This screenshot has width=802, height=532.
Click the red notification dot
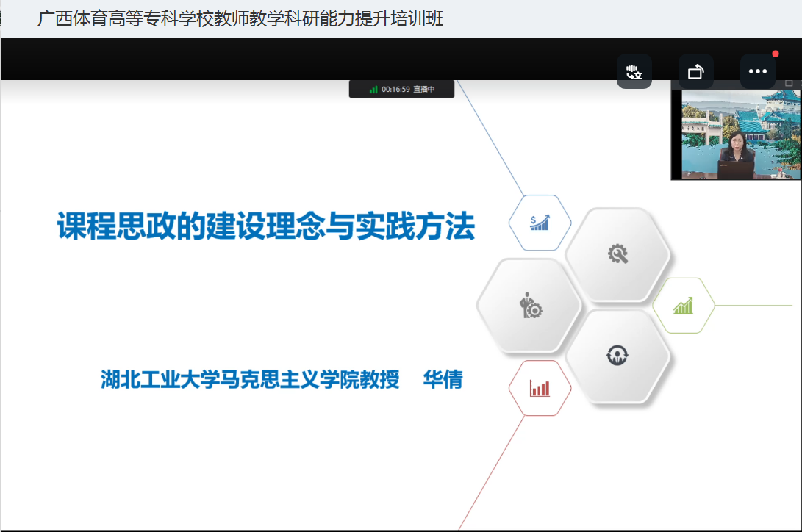pos(775,54)
